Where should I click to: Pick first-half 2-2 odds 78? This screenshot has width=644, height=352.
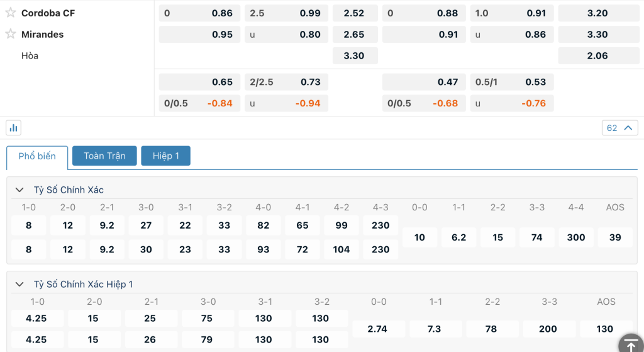point(492,329)
